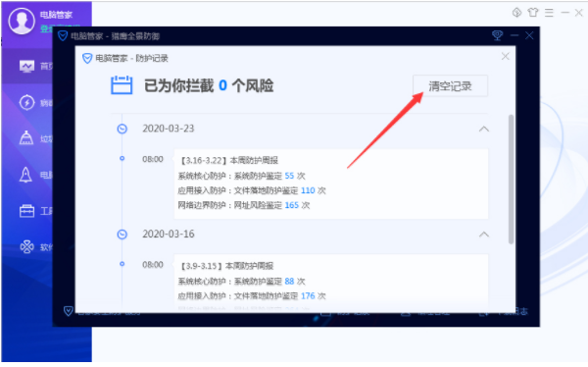This screenshot has height=367, width=588.
Task: Click 【3.16-3.22】本周防护周报 title
Action: point(228,160)
